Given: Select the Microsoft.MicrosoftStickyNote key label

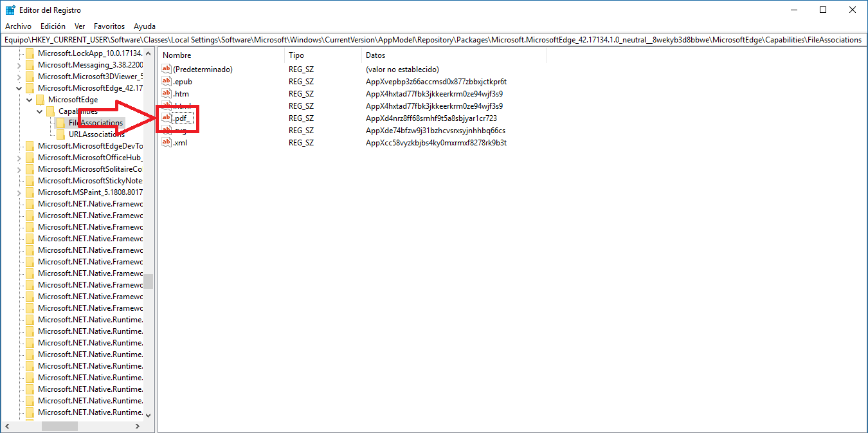Looking at the screenshot, I should click(x=90, y=181).
